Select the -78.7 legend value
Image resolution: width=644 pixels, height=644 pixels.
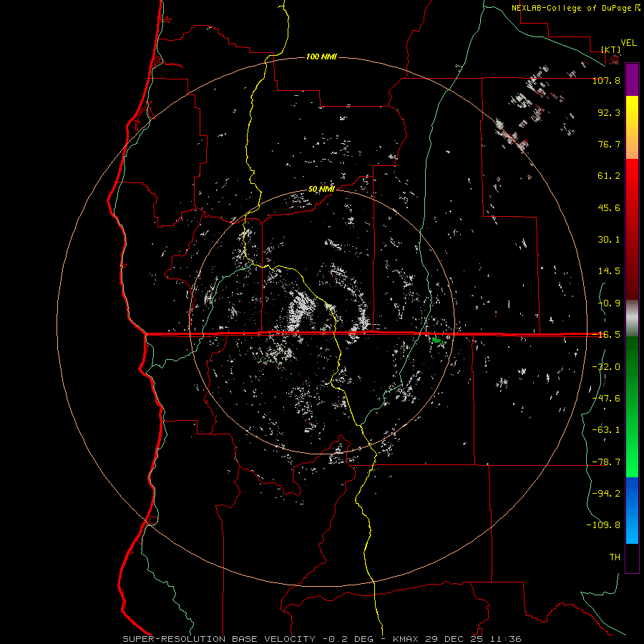click(606, 462)
